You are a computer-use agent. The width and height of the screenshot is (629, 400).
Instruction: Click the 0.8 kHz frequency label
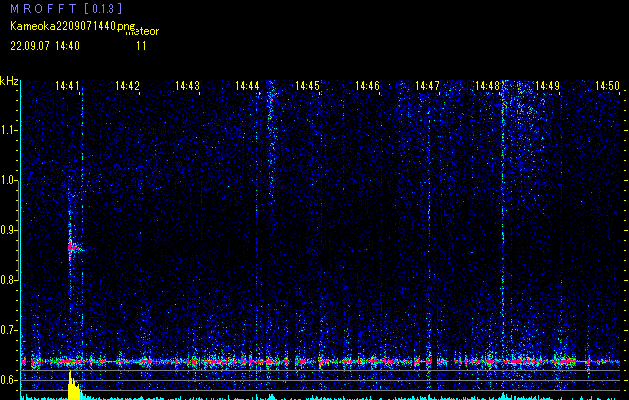click(8, 280)
